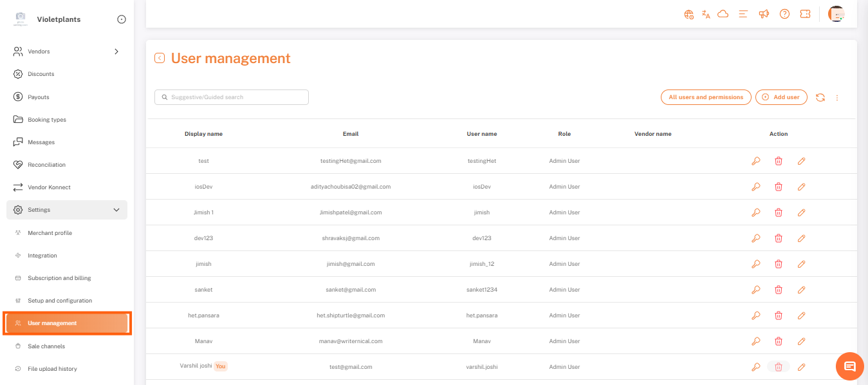Go to Subscription and billing
Image resolution: width=868 pixels, height=385 pixels.
pyautogui.click(x=59, y=278)
